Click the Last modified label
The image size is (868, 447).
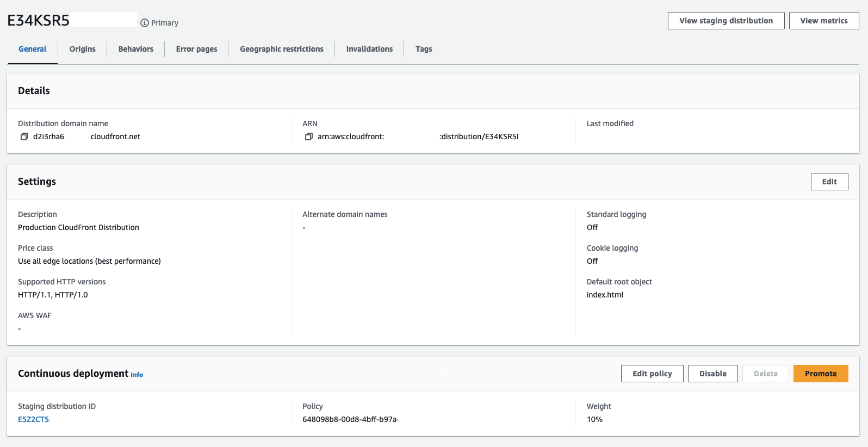tap(610, 123)
